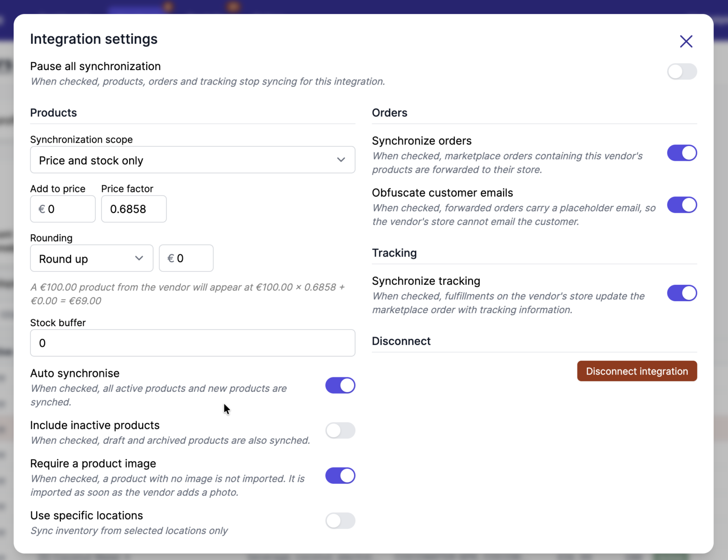This screenshot has height=560, width=728.
Task: Toggle Require a product image
Action: 340,476
